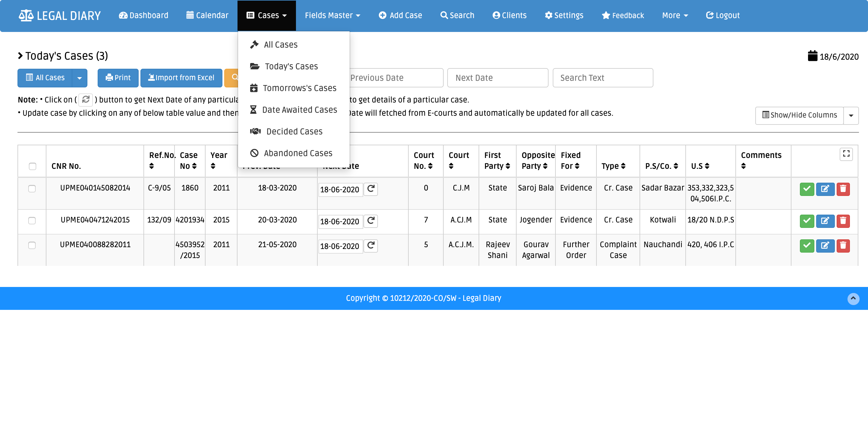Open Decided Cases from menu

[294, 131]
